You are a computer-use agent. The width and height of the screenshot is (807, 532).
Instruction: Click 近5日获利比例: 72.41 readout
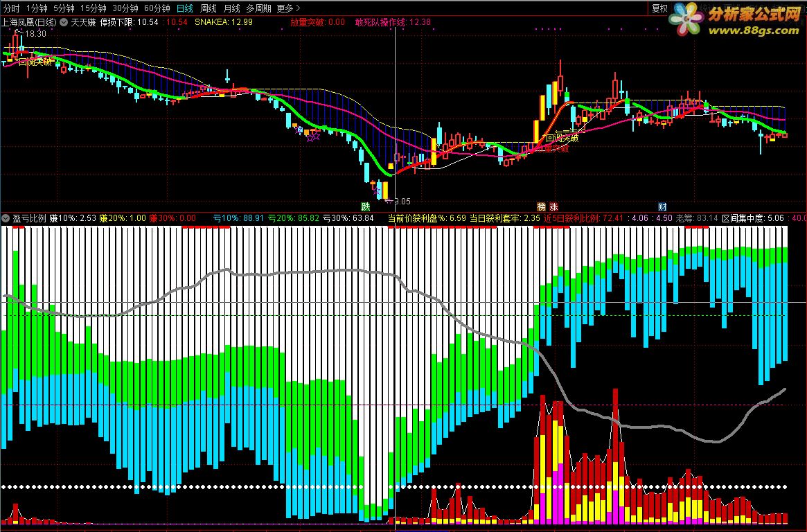pyautogui.click(x=584, y=218)
